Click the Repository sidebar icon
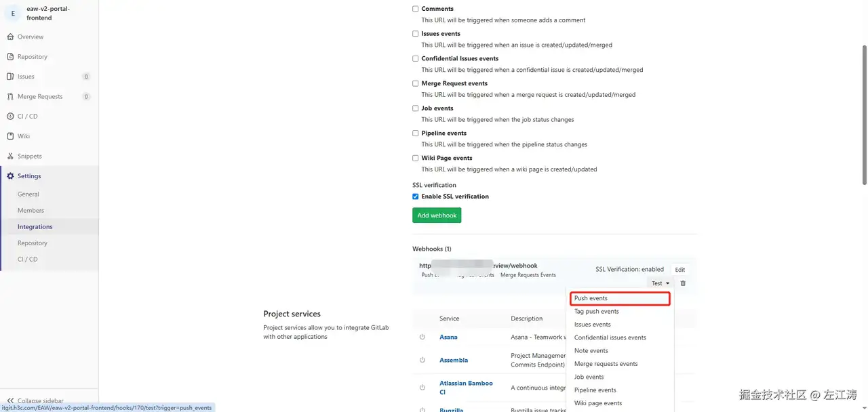The width and height of the screenshot is (868, 412). point(10,57)
